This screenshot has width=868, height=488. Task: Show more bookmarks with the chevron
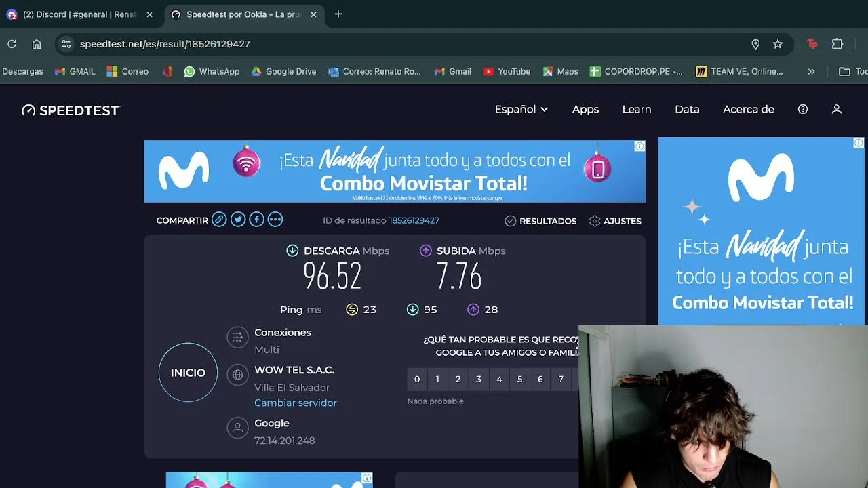pyautogui.click(x=811, y=71)
